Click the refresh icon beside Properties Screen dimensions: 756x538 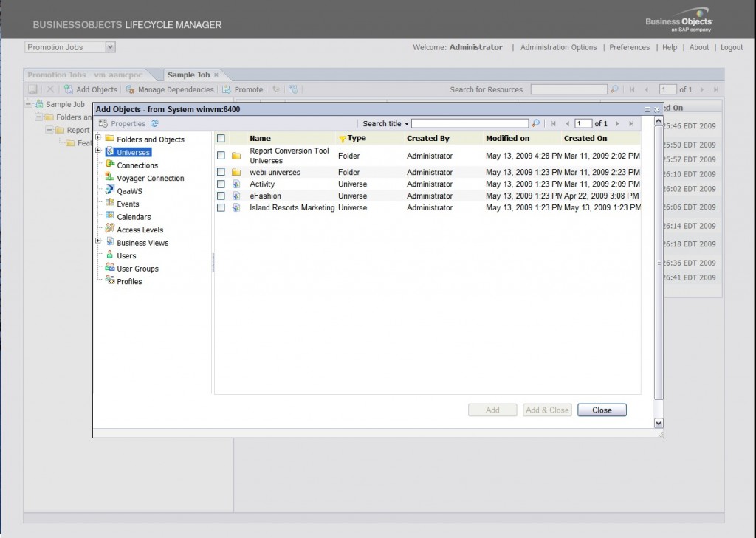[154, 123]
